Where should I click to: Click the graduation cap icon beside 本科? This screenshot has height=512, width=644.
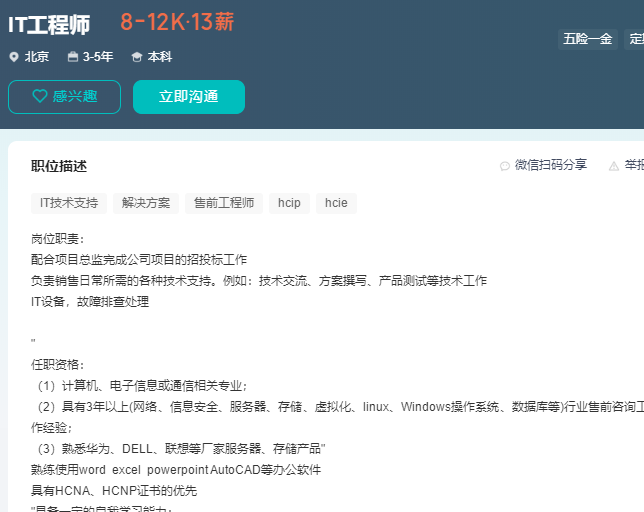point(137,57)
